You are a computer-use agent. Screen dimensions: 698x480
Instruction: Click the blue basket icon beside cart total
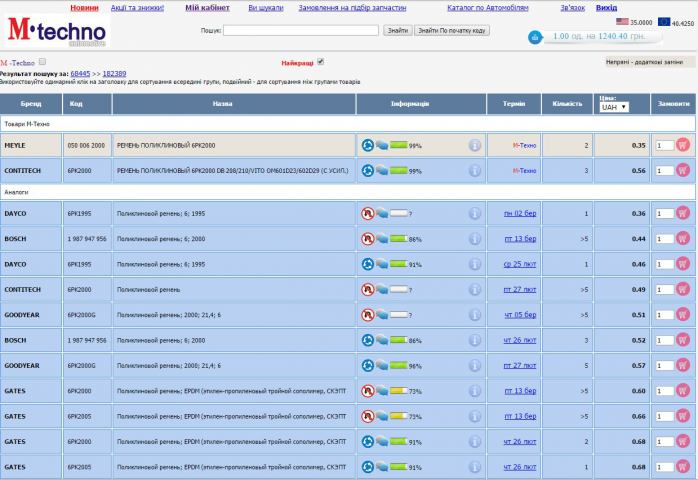pos(535,37)
